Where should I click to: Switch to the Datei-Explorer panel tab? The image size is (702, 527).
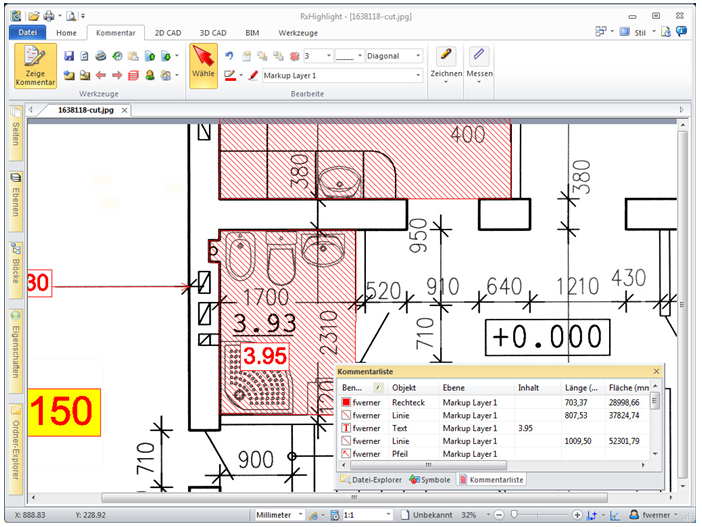(x=372, y=480)
